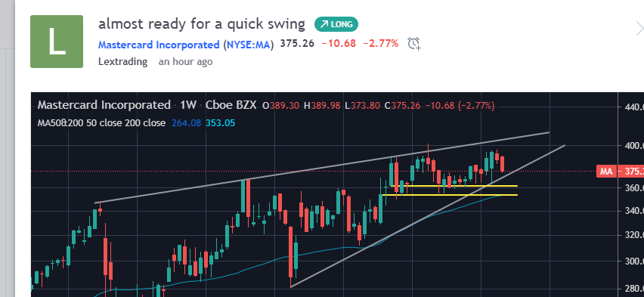This screenshot has width=644, height=297.
Task: Click the idea title 'almost ready for a quick swing'
Action: pos(202,24)
